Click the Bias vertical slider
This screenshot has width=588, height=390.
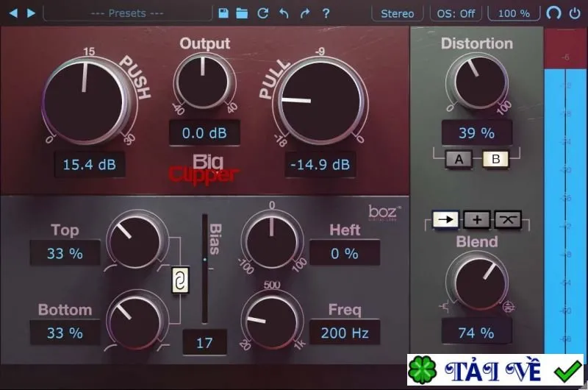tap(205, 269)
